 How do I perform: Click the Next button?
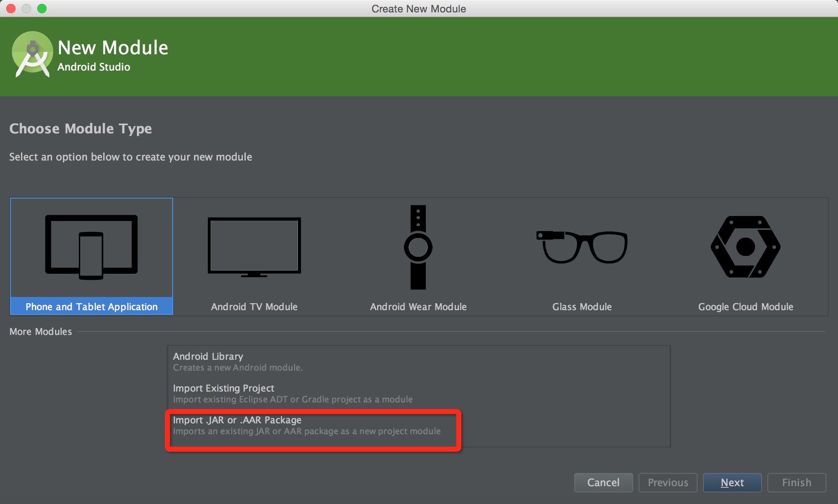point(732,482)
